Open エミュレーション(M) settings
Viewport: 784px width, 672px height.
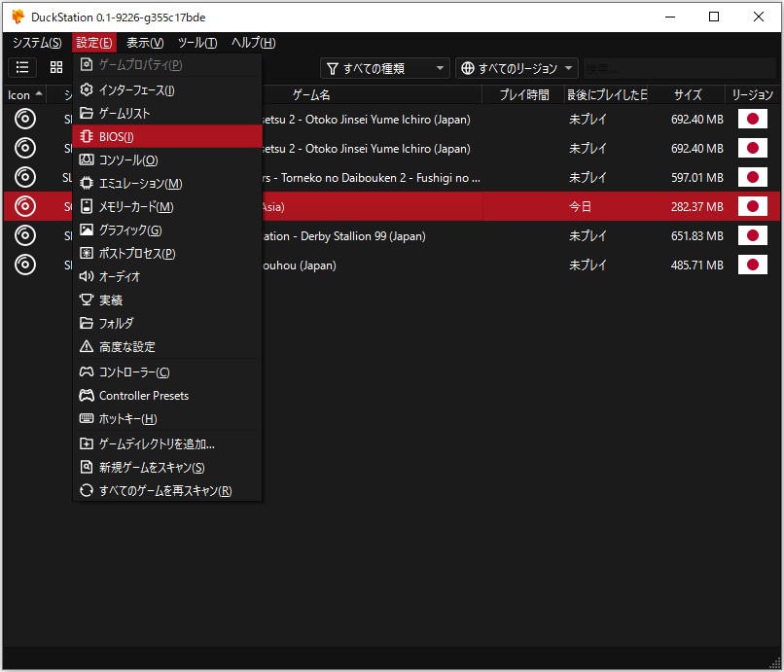coord(167,184)
